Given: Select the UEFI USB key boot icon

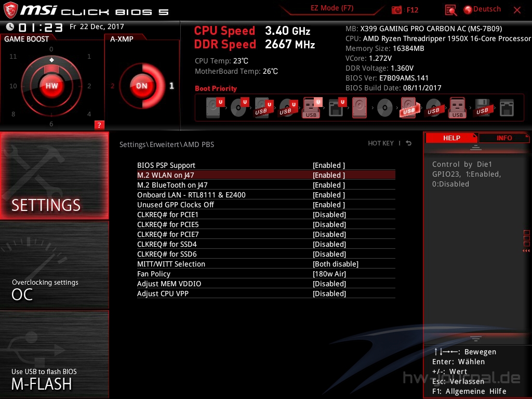Looking at the screenshot, I should [x=312, y=108].
